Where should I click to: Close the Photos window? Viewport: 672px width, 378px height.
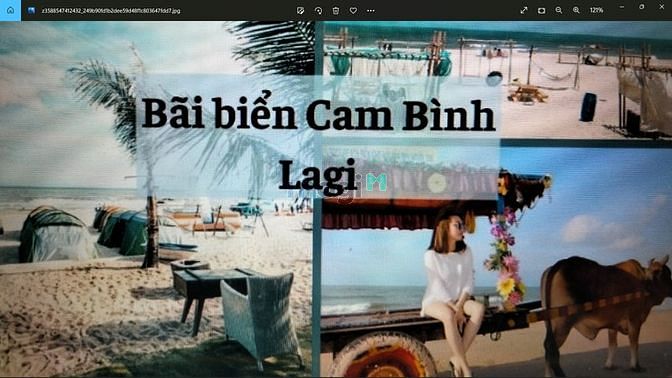[x=662, y=7]
